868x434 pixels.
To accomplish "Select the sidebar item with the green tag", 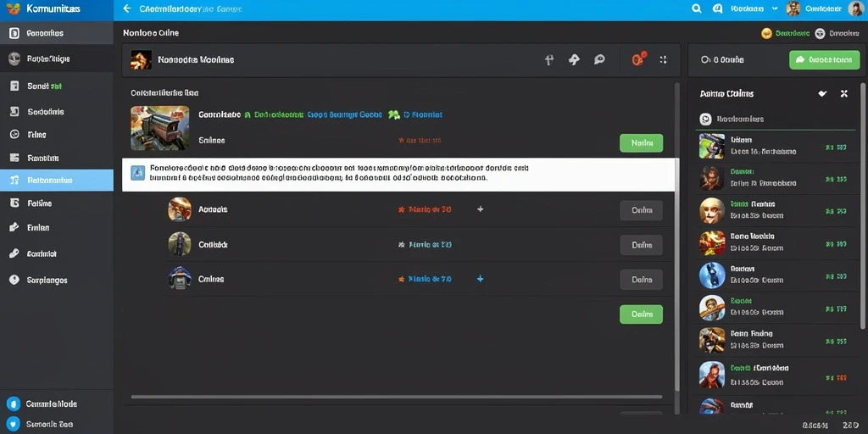I will (x=57, y=86).
